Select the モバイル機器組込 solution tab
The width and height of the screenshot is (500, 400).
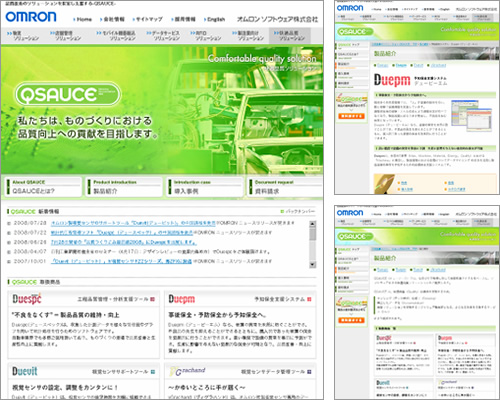click(116, 36)
